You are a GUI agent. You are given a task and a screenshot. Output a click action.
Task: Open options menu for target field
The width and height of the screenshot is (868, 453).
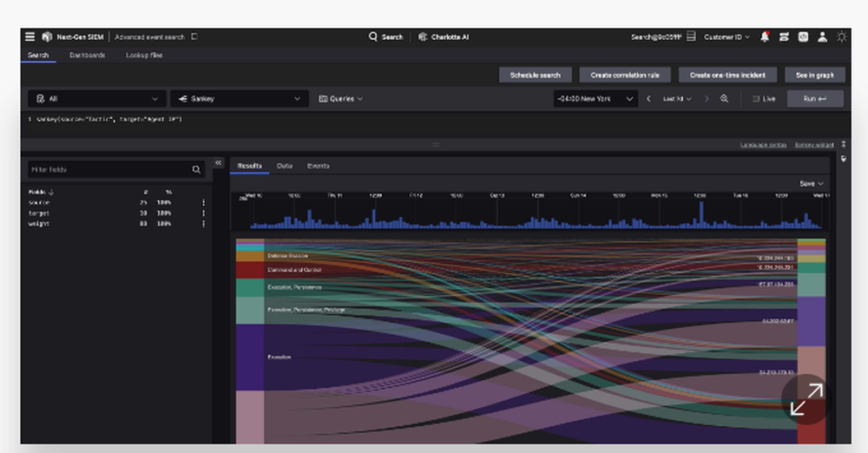coord(204,213)
